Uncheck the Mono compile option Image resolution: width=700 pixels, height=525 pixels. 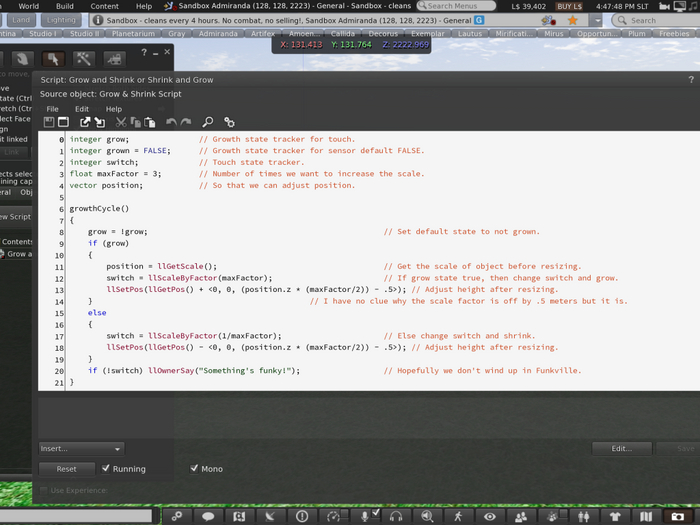pos(194,468)
